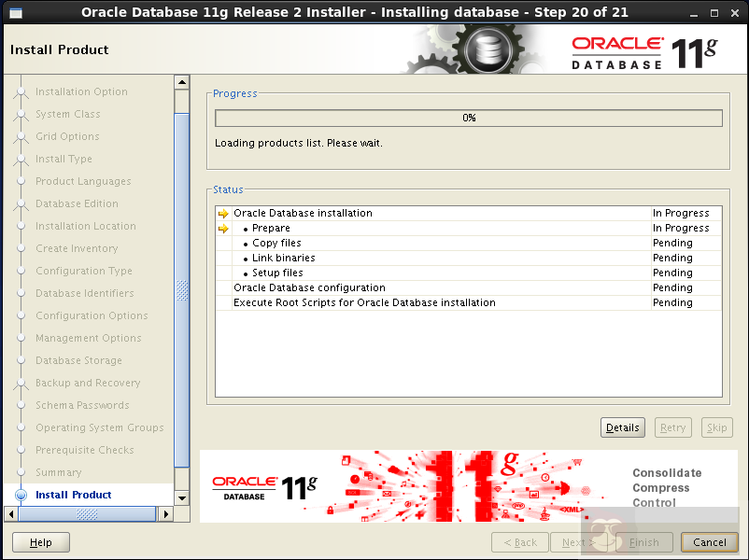
Task: Cancel the database installation
Action: (x=709, y=541)
